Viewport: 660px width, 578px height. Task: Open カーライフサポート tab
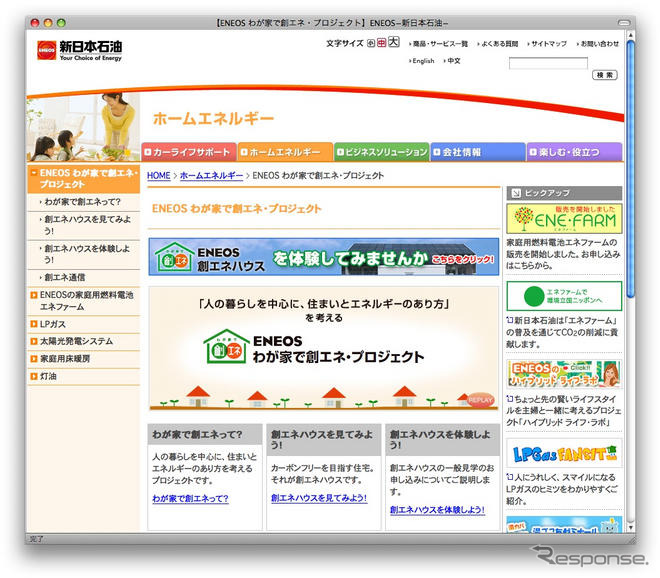(189, 152)
